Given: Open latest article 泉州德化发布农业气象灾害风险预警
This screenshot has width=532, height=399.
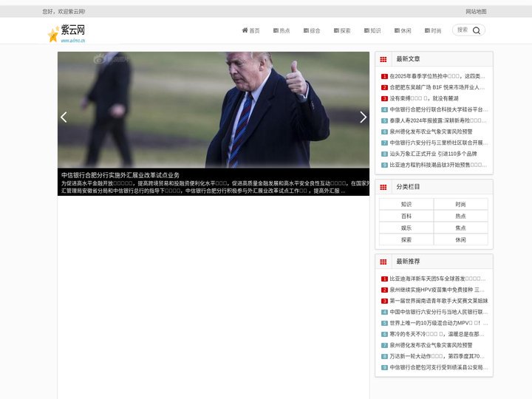Looking at the screenshot, I should 431,132.
